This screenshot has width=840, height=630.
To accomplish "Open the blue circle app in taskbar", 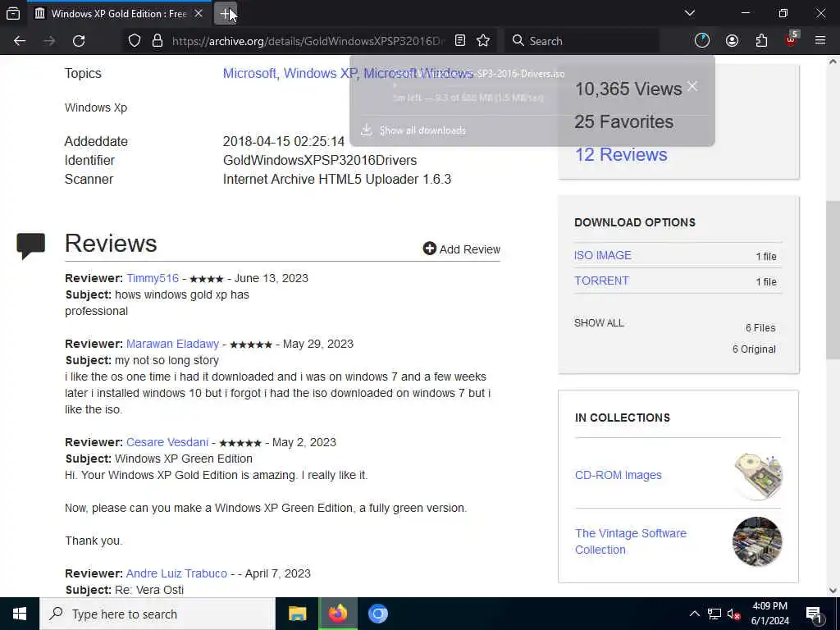I will click(x=378, y=614).
